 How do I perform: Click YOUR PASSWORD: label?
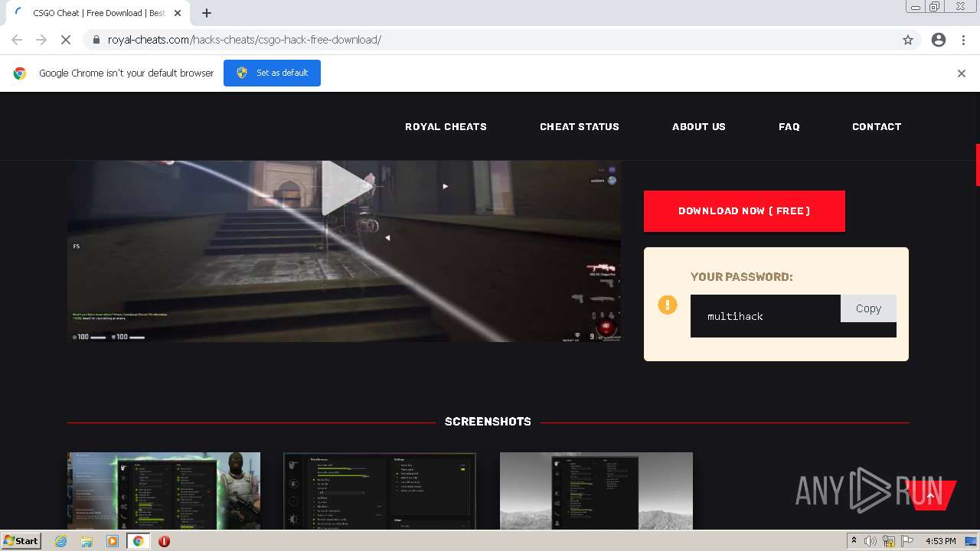(742, 277)
